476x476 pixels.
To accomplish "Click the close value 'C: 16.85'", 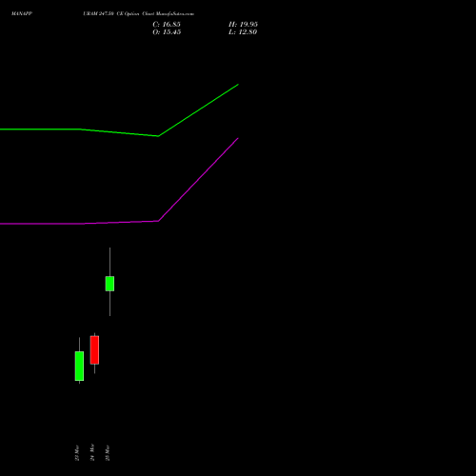I will coord(167,25).
